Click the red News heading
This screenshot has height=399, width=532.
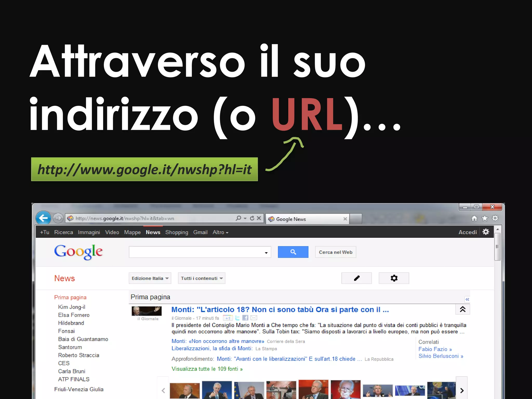click(x=64, y=278)
